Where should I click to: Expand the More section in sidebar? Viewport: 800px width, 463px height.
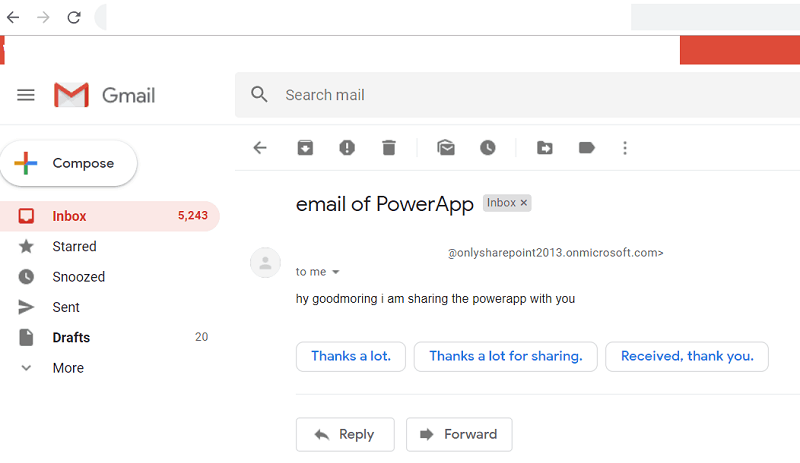coord(68,368)
